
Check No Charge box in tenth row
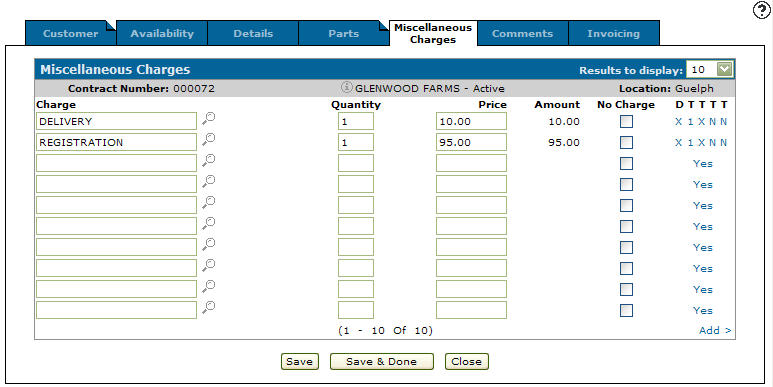tap(626, 310)
